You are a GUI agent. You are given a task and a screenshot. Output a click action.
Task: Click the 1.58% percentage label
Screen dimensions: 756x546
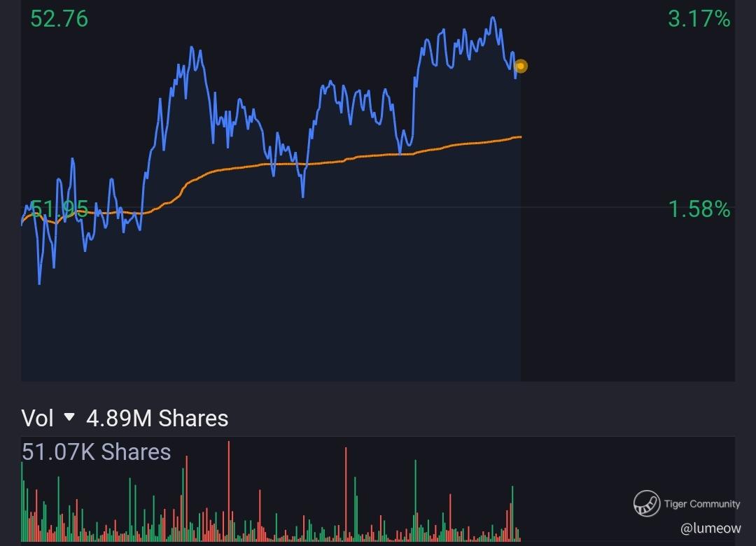(x=699, y=209)
